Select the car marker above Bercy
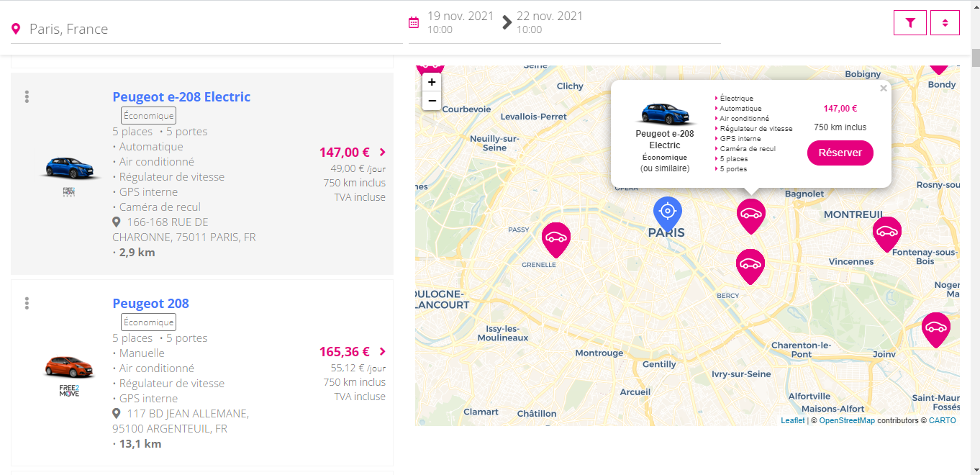This screenshot has width=980, height=475. point(750,266)
